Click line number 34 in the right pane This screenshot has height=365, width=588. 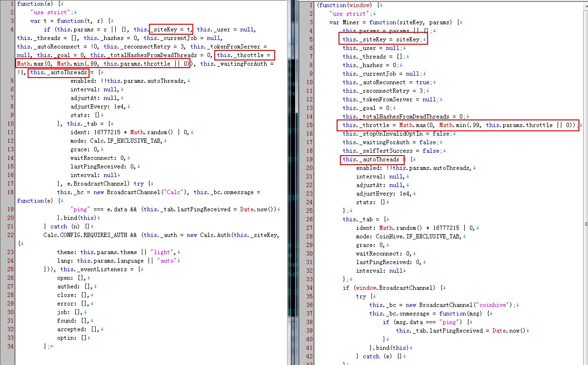coord(309,288)
